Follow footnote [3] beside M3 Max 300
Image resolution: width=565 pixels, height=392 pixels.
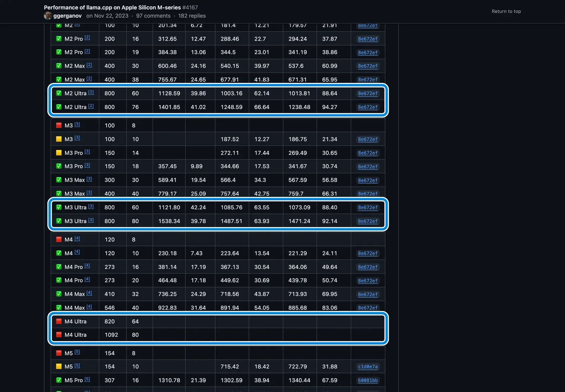pyautogui.click(x=89, y=179)
